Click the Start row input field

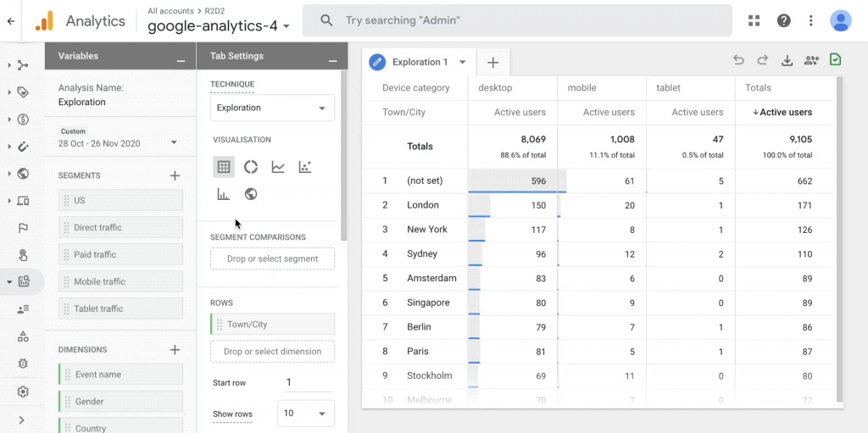tap(307, 383)
